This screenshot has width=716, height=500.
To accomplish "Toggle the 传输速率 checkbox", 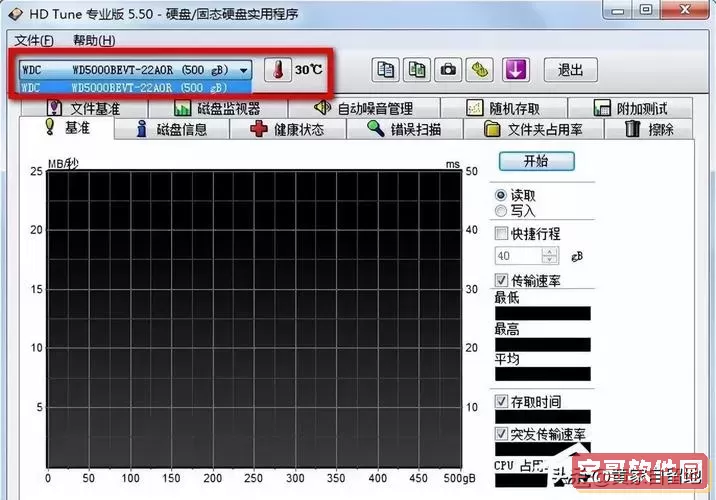I will click(x=501, y=280).
